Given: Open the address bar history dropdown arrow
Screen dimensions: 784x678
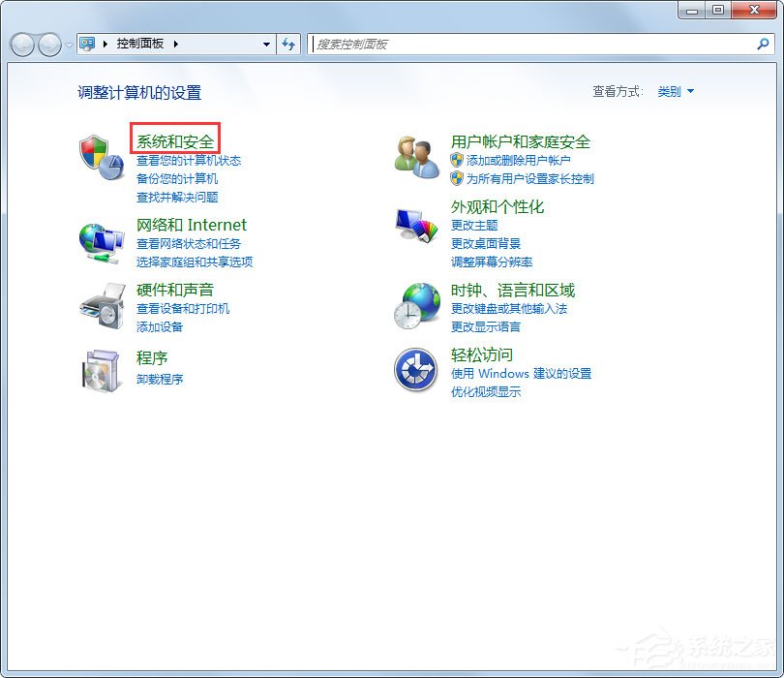Looking at the screenshot, I should tap(265, 44).
